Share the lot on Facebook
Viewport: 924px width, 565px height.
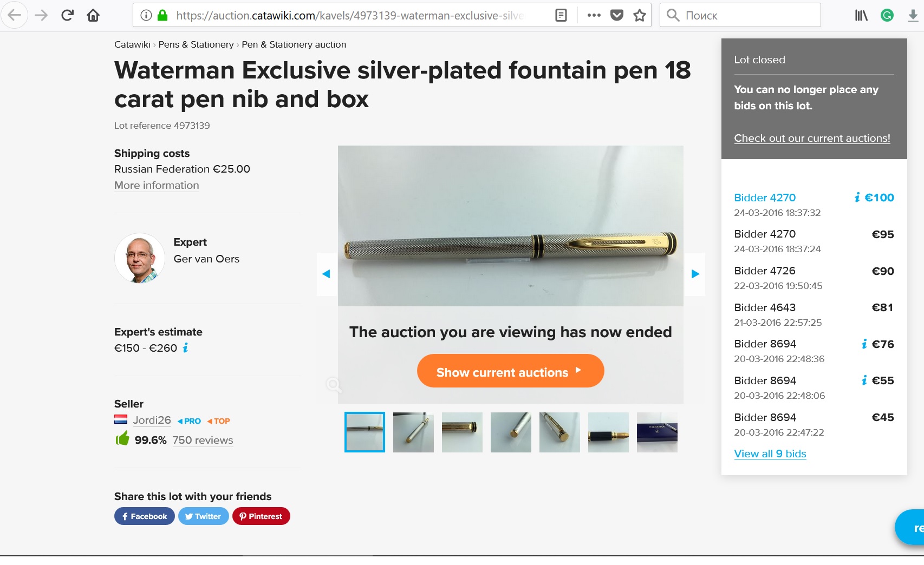144,516
